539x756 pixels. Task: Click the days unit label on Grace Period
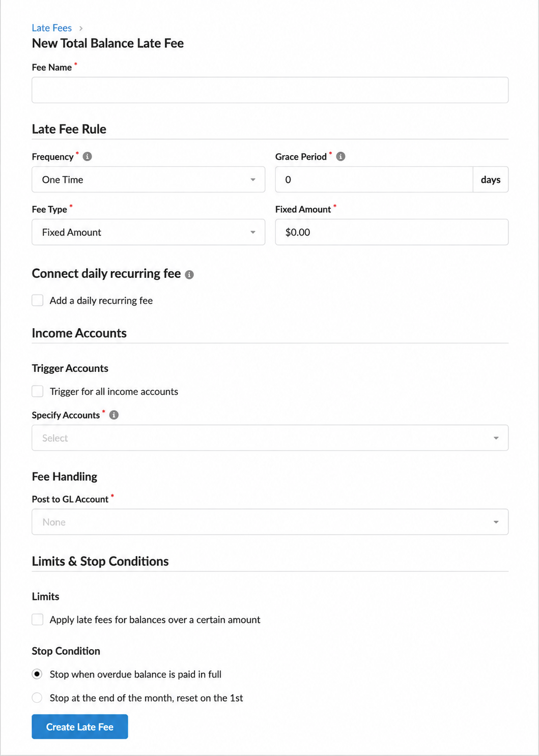(x=491, y=180)
